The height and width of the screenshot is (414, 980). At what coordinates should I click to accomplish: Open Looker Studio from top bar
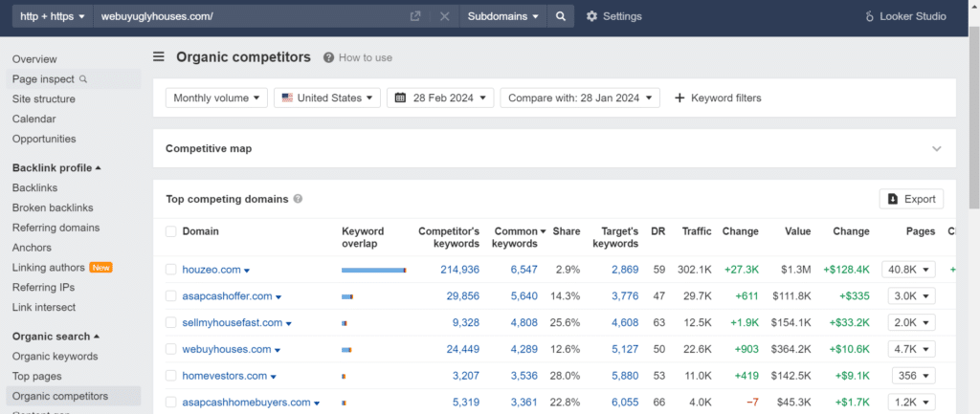[905, 16]
